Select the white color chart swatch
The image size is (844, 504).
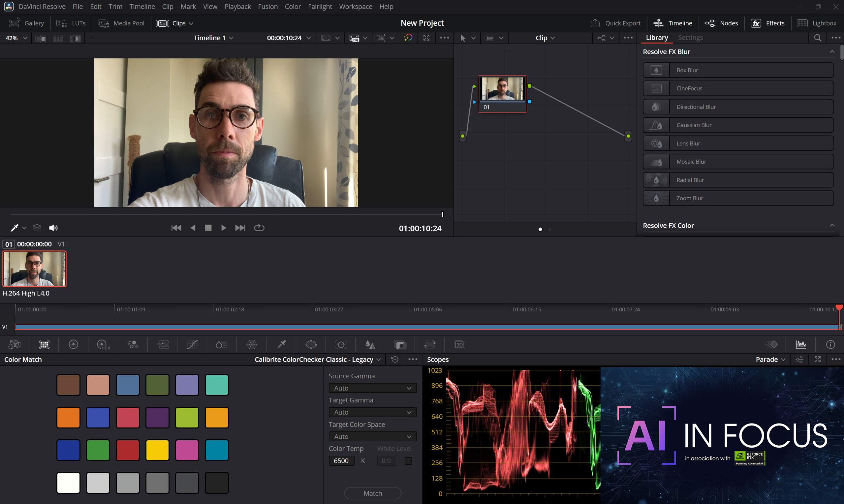[x=68, y=483]
